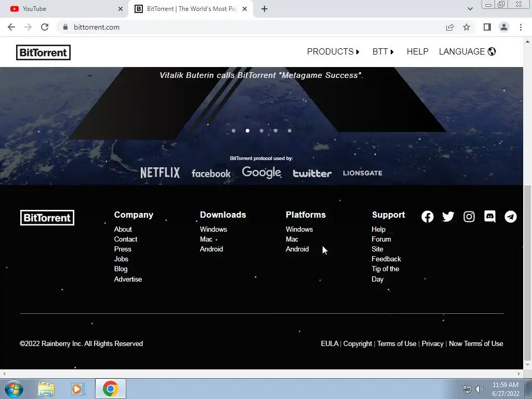
Task: Select first carousel dot indicator
Action: click(233, 130)
